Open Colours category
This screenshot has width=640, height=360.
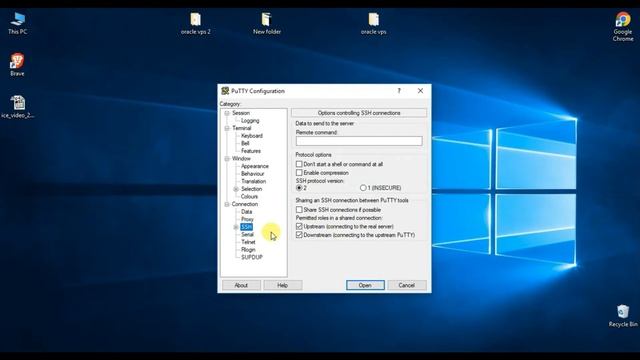coord(249,197)
